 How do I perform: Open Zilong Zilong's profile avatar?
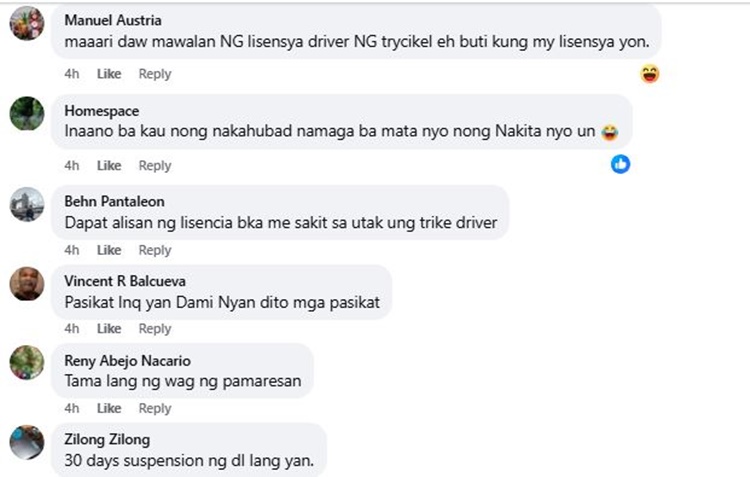pyautogui.click(x=27, y=442)
